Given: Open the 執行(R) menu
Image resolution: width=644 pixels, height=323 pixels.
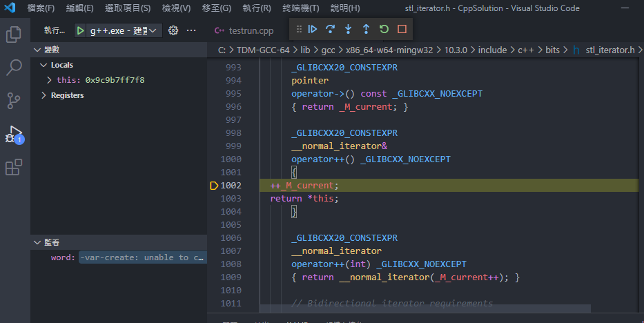Looking at the screenshot, I should 257,8.
